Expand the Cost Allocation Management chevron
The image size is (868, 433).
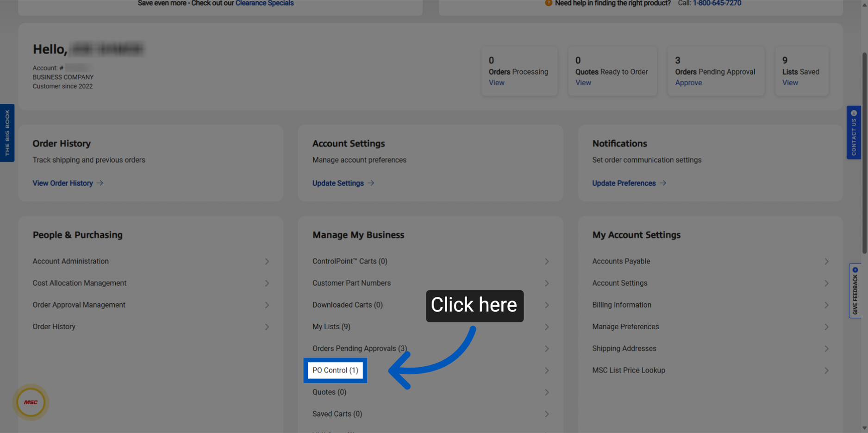pos(267,283)
